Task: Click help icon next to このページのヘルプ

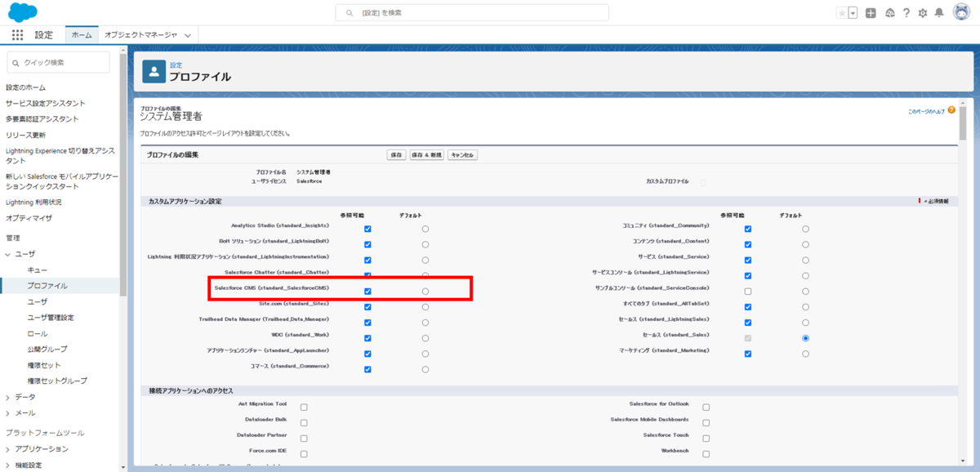Action: [951, 109]
